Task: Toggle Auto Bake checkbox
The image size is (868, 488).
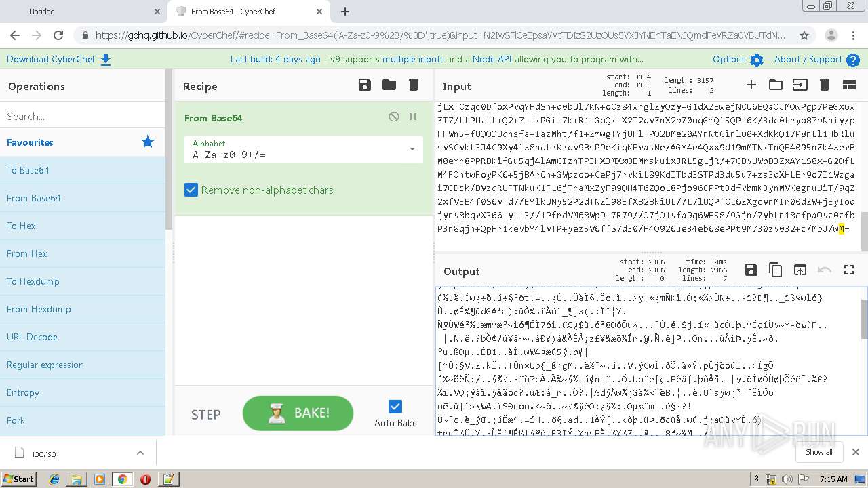Action: [x=395, y=406]
